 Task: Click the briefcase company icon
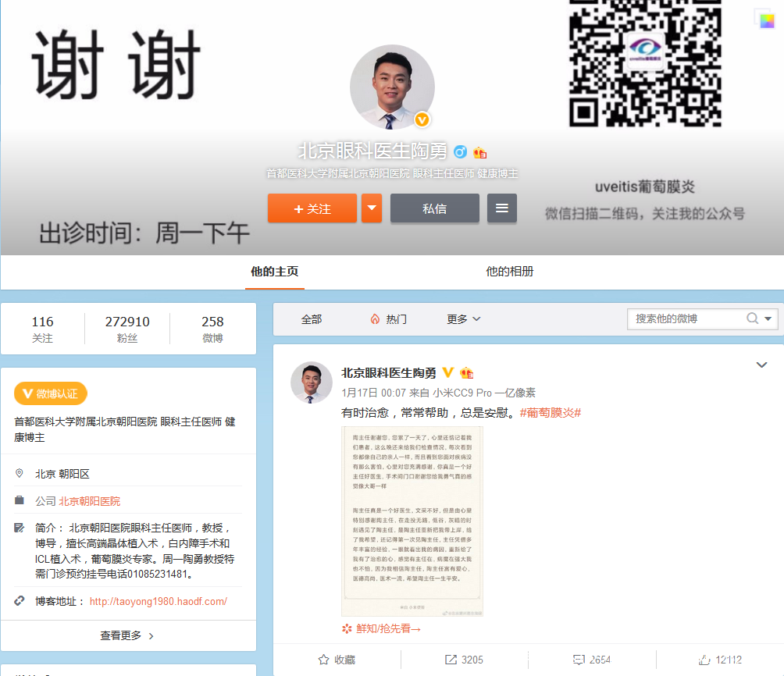click(20, 500)
